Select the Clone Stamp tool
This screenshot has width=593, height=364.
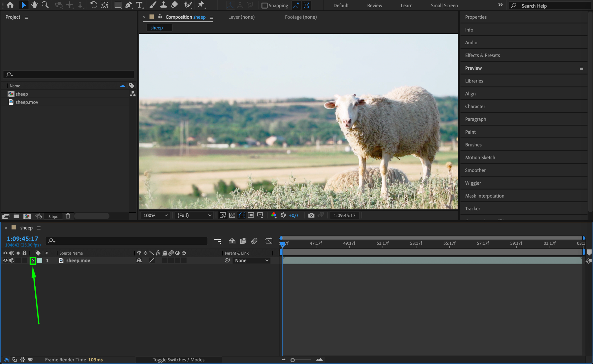point(164,5)
